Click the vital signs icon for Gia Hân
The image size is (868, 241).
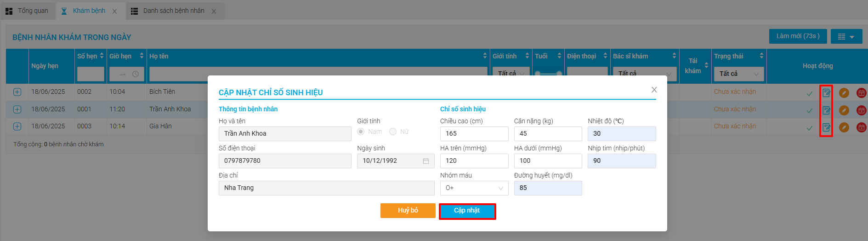[x=826, y=127]
